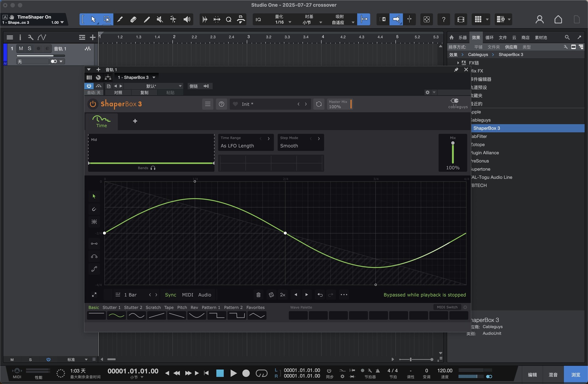Click the 2x speed button
This screenshot has width=588, height=384.
(x=283, y=295)
